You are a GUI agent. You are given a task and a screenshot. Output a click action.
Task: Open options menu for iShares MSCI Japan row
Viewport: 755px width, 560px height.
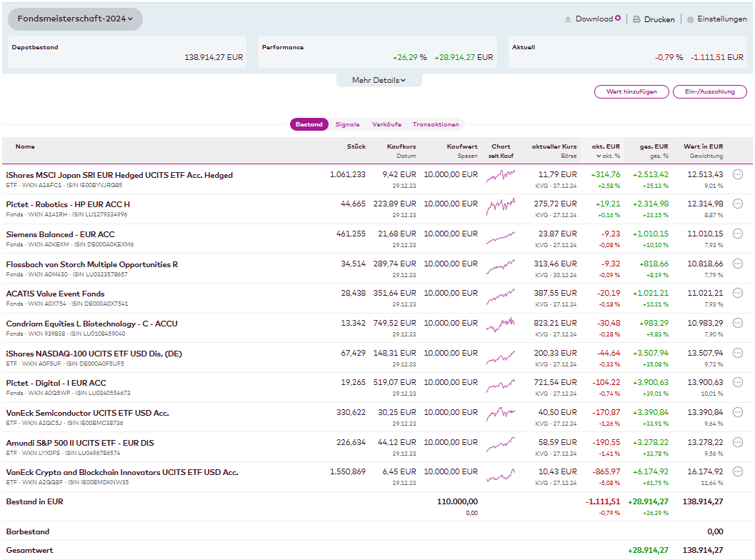pos(738,174)
